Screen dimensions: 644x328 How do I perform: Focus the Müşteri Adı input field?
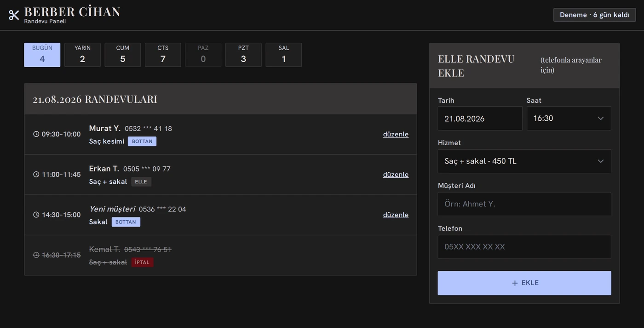point(524,204)
